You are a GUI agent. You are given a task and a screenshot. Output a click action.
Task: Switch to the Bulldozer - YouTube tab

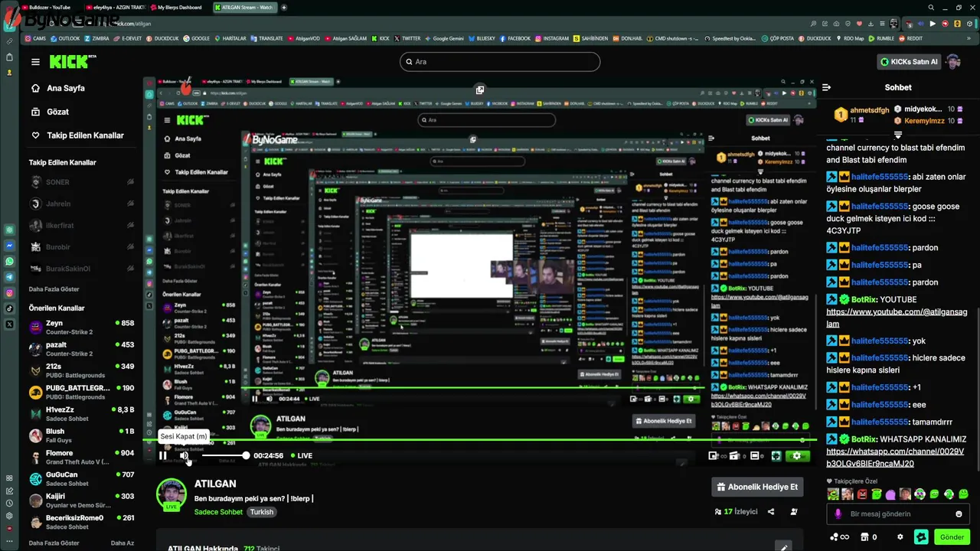coord(51,8)
